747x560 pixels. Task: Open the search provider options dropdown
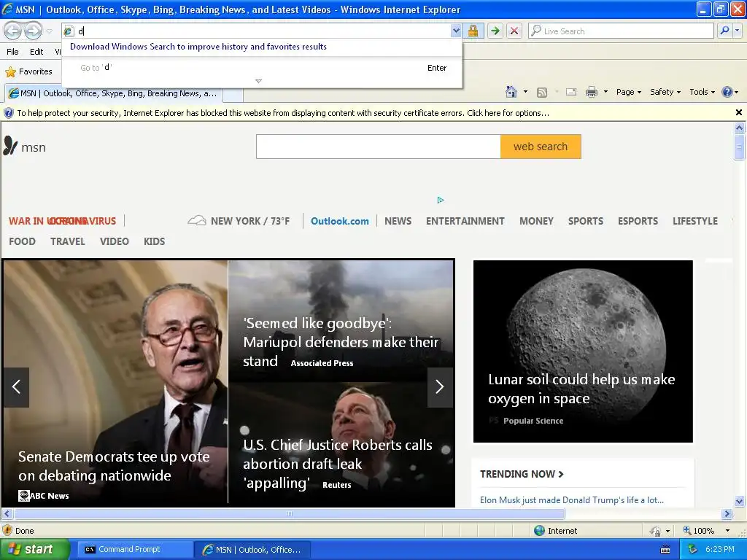pos(738,31)
